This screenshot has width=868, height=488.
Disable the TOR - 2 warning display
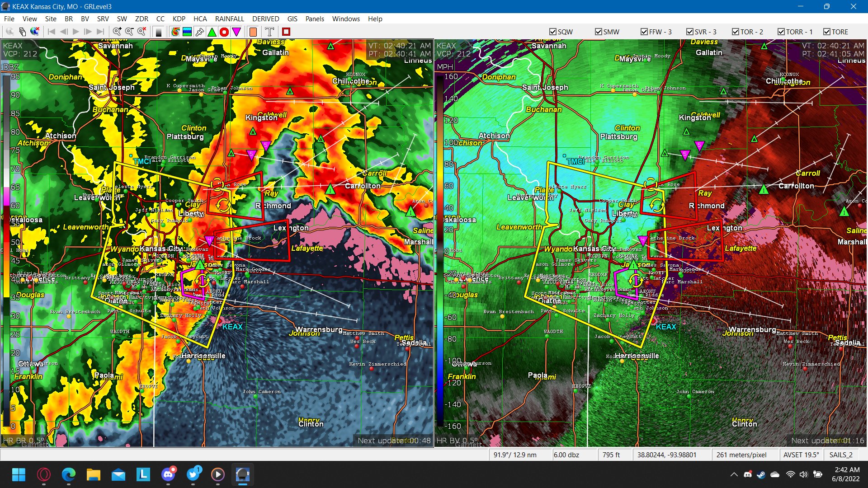[736, 32]
